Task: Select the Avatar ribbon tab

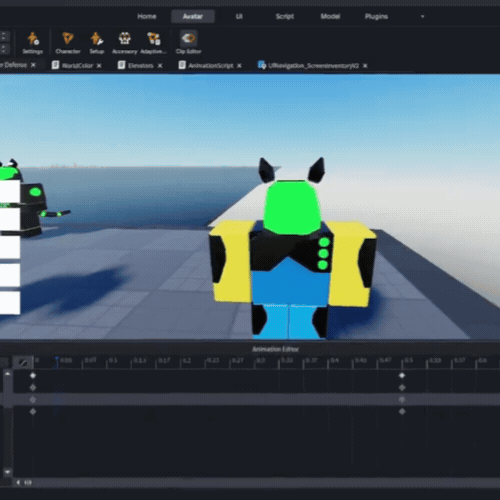Action: point(193,16)
